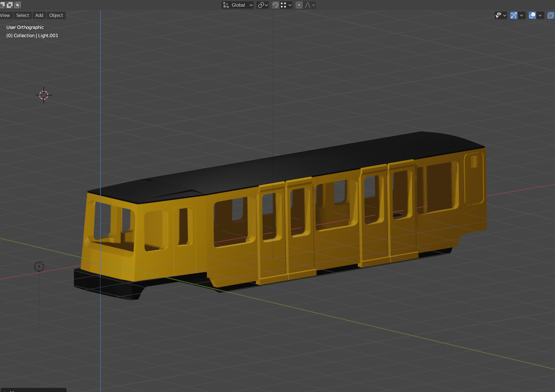The width and height of the screenshot is (555, 392).
Task: Open the Select menu
Action: click(x=22, y=15)
